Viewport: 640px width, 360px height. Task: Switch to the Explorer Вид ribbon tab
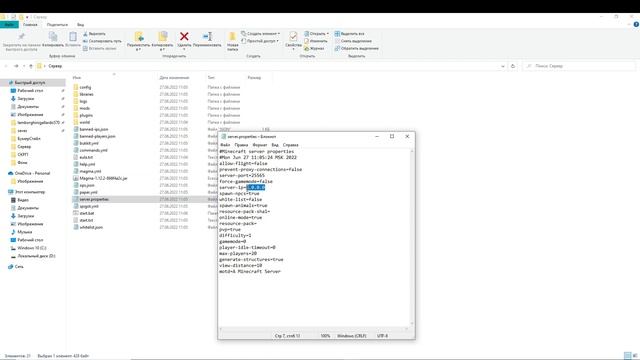tap(80, 25)
